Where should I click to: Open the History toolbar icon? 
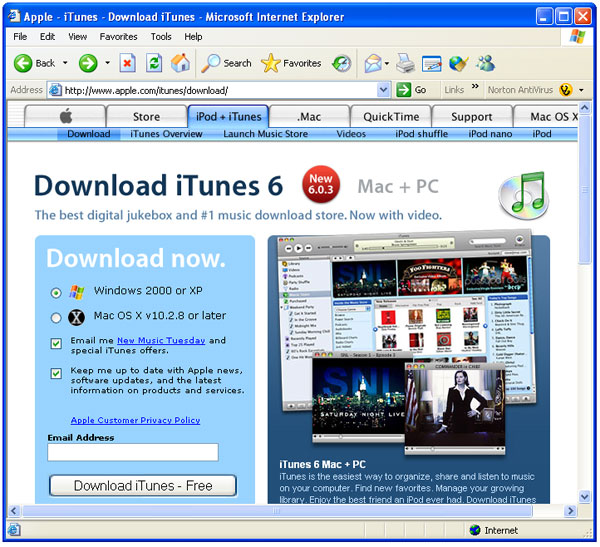(342, 63)
